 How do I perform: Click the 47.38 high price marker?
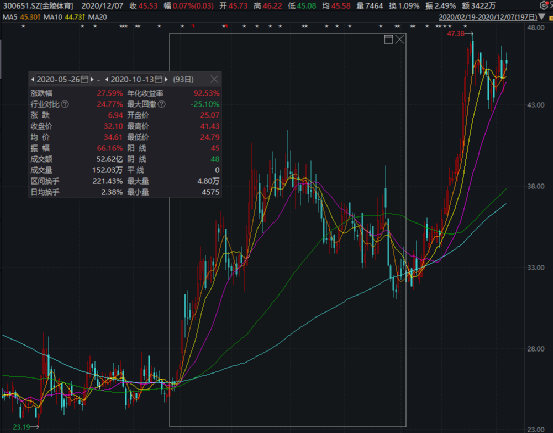[455, 34]
